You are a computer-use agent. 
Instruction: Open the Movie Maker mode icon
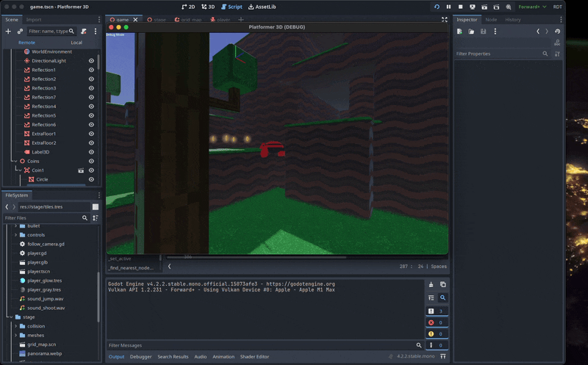(508, 7)
